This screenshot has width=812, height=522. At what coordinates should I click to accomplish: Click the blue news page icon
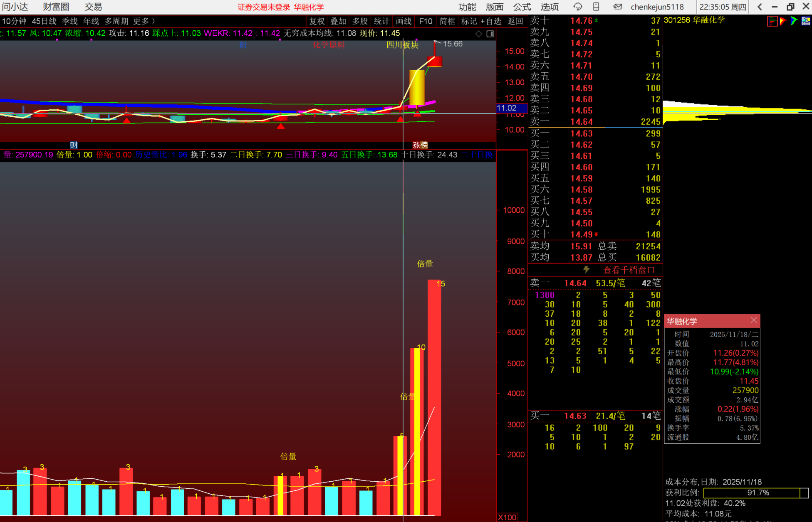point(806,21)
